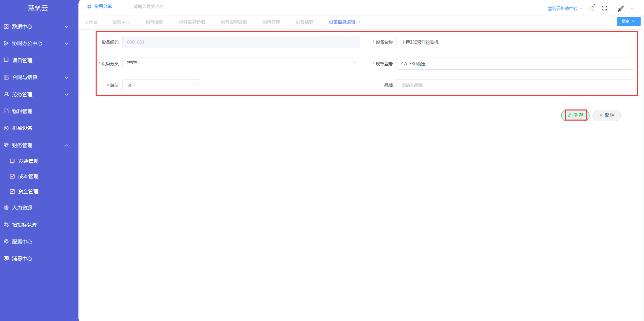Open the notification bell
Screen dimensions: 644x321
click(592, 8)
